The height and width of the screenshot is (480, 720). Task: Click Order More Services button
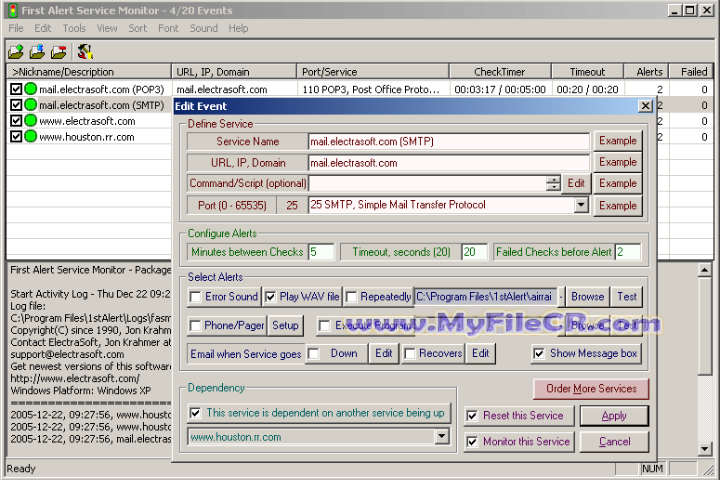pos(591,389)
